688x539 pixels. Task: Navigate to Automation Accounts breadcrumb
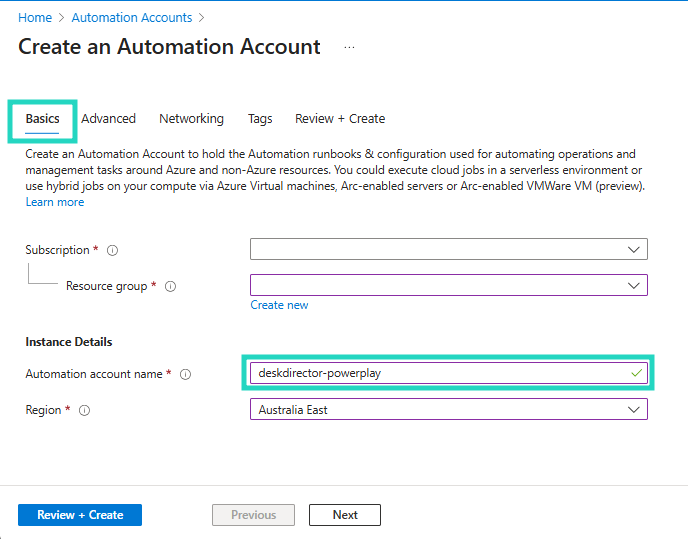pos(132,18)
